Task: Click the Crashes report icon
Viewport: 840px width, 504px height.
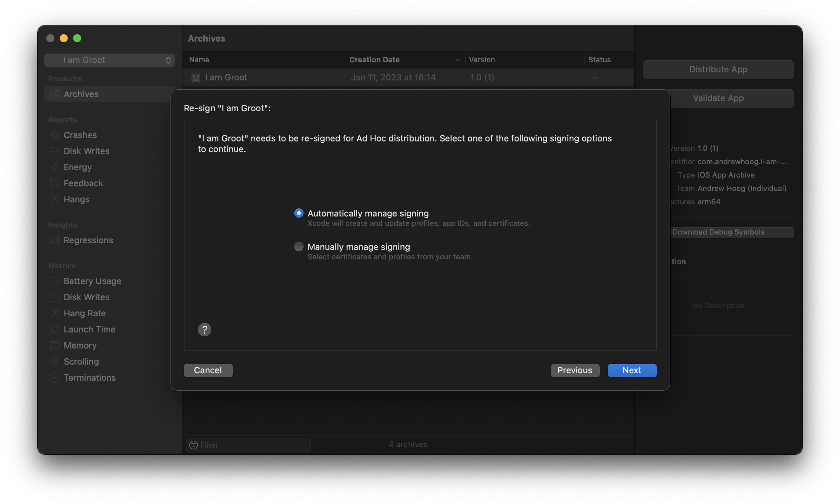Action: tap(55, 135)
